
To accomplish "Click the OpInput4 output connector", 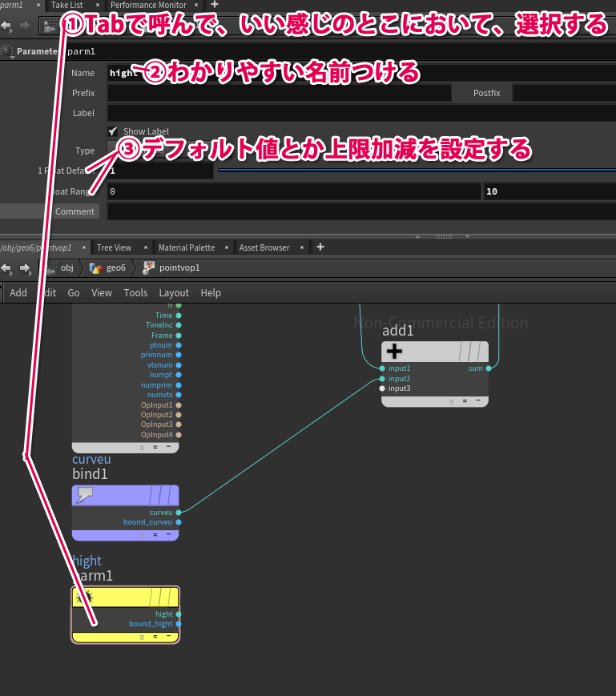I will 179,435.
